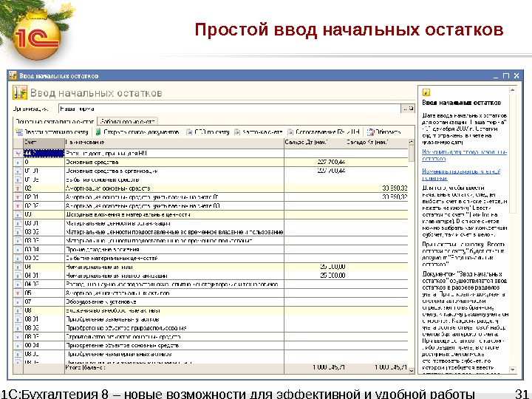Select the 'Нематериальные активы организации' row
Image resolution: width=532 pixels, height=399 pixels.
211,276
